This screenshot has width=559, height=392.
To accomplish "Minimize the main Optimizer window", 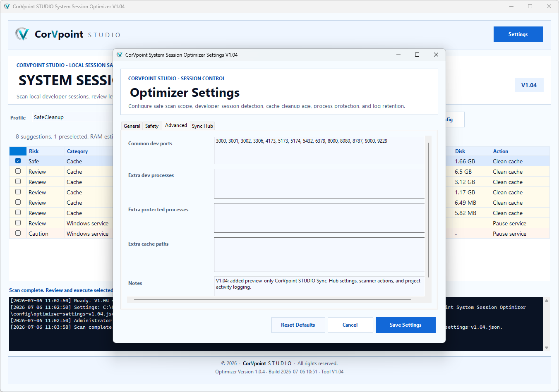I will pos(511,6).
